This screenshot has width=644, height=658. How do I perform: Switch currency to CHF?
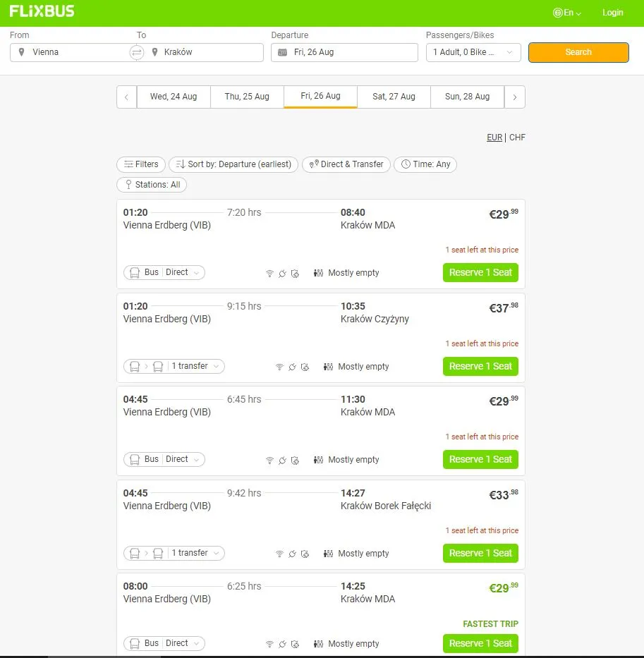pos(517,138)
